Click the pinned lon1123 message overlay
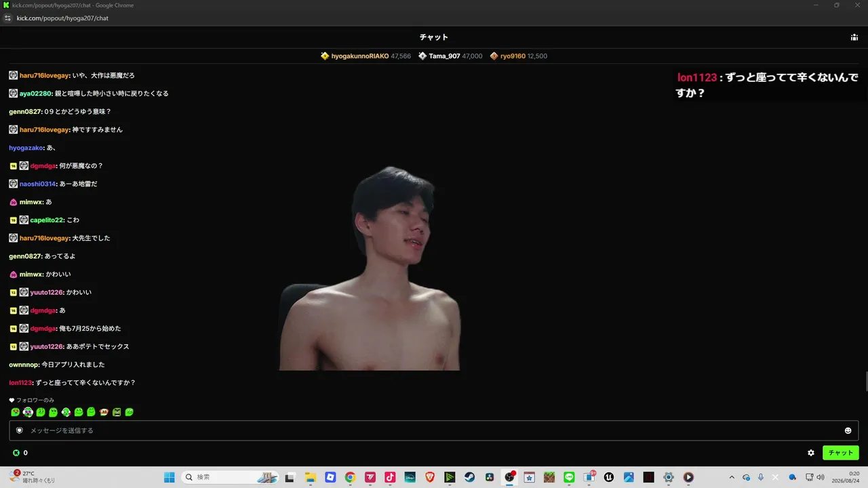 pos(767,85)
